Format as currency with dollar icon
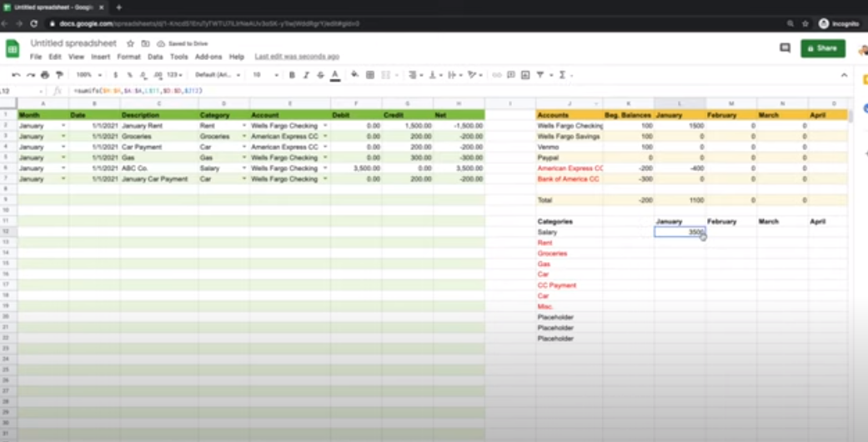The height and width of the screenshot is (442, 868). tap(115, 75)
